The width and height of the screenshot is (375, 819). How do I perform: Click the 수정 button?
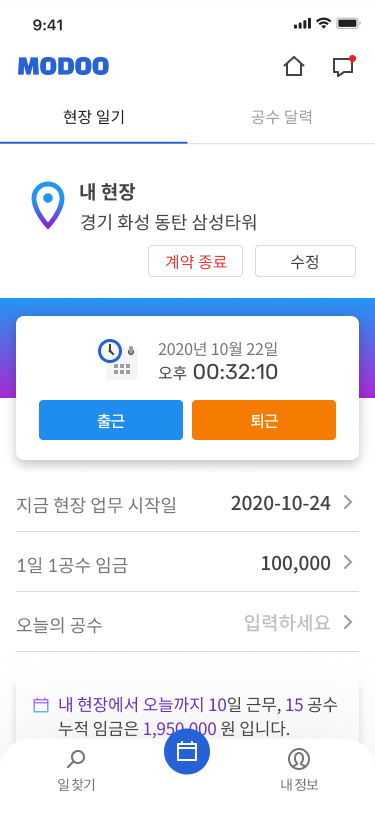305,261
